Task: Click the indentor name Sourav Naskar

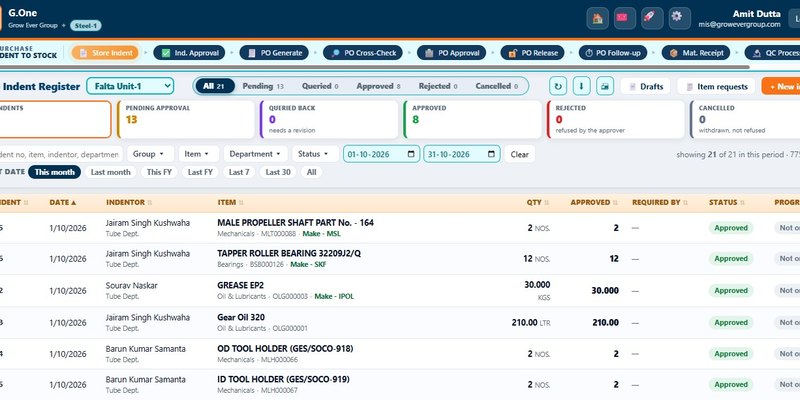Action: [x=132, y=286]
